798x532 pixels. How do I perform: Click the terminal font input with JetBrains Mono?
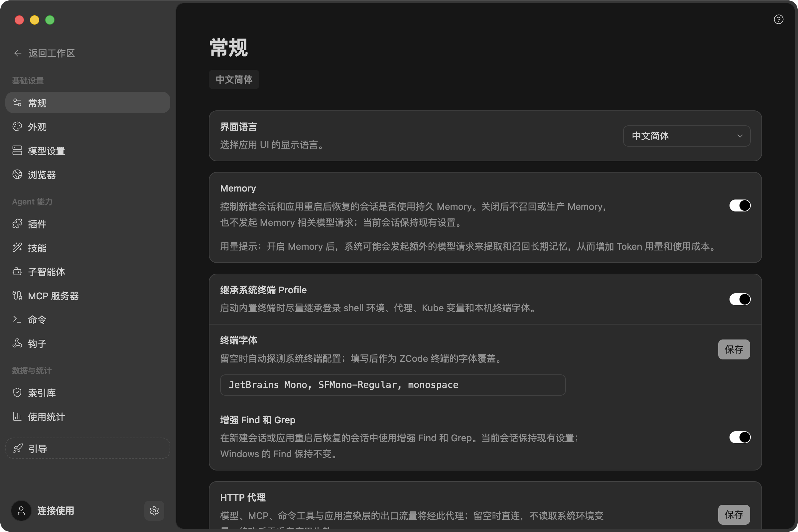(393, 385)
